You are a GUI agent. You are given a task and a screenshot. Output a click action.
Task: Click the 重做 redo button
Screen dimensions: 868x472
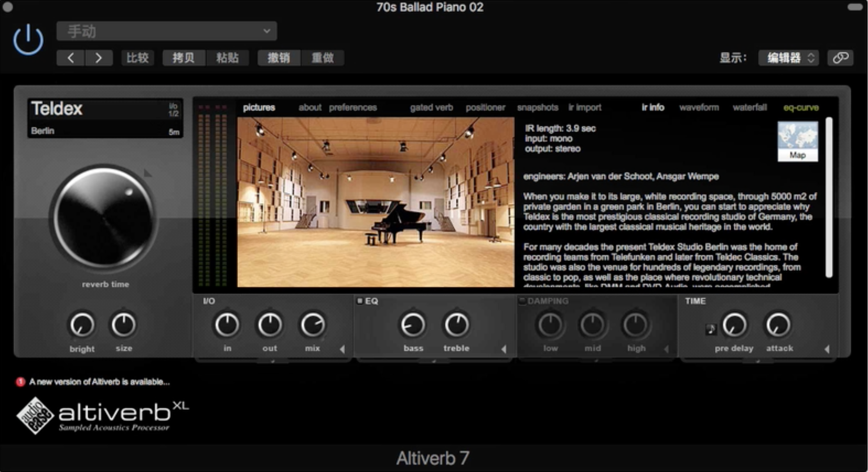click(x=322, y=58)
